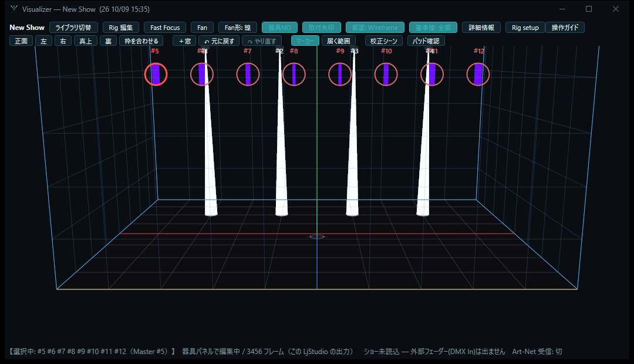Cycle the Fan形: 線 shape option
The height and width of the screenshot is (364, 634).
(238, 28)
